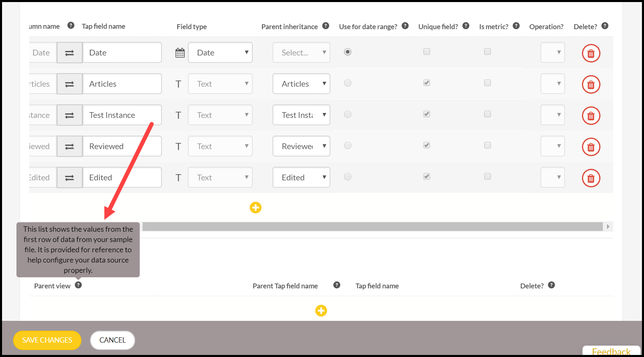Click the calendar icon in Date row
The image size is (644, 357).
coord(180,53)
